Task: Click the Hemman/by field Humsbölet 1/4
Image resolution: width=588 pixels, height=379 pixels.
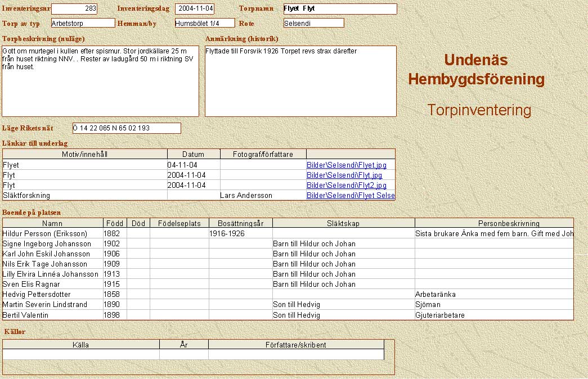Action: (204, 23)
